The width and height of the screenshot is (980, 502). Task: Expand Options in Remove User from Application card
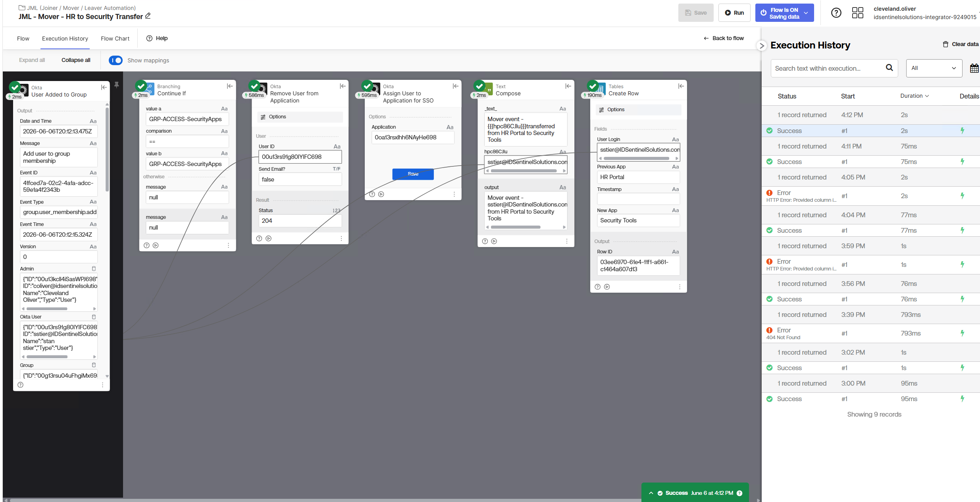click(300, 117)
